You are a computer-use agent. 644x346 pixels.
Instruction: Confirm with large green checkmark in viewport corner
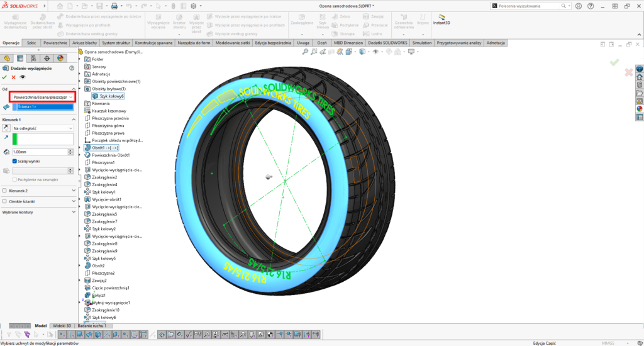[x=614, y=62]
